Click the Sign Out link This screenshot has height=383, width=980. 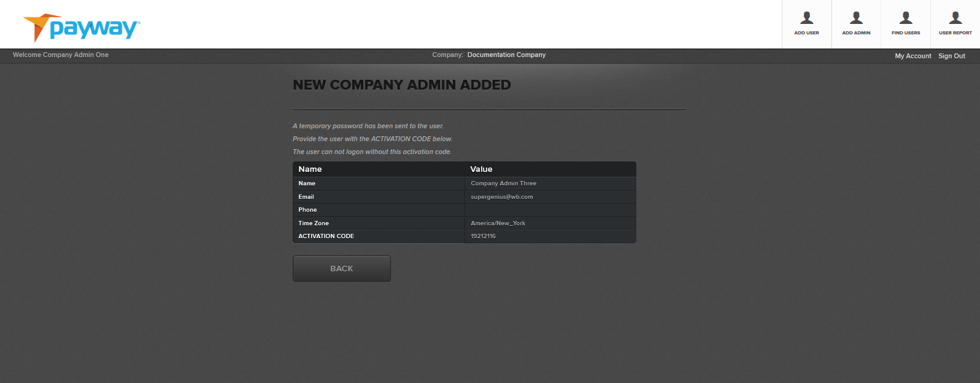click(951, 56)
